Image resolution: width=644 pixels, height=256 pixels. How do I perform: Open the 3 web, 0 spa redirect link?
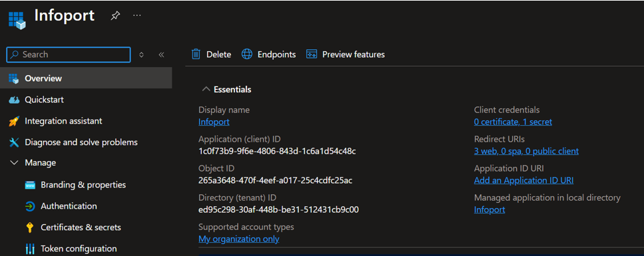[x=526, y=151]
